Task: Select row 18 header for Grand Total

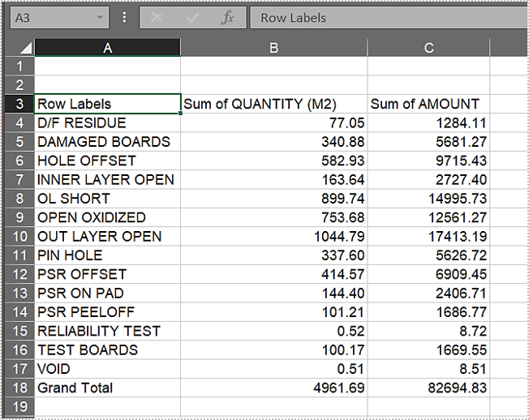Action: pyautogui.click(x=19, y=388)
